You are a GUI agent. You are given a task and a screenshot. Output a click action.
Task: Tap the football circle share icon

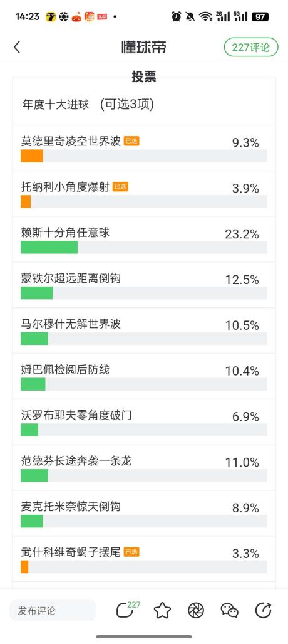pyautogui.click(x=196, y=611)
